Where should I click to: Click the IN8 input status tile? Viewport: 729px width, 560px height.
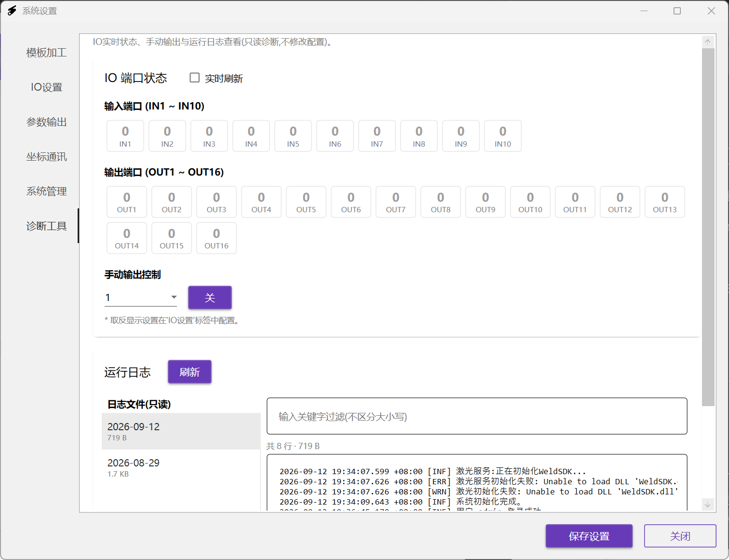pyautogui.click(x=419, y=136)
